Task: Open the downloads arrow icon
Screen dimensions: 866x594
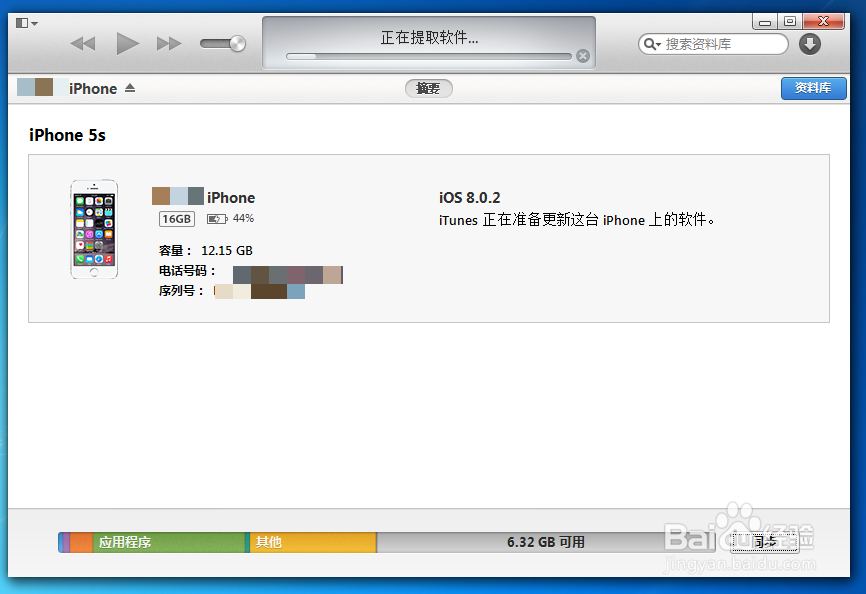Action: (x=810, y=44)
